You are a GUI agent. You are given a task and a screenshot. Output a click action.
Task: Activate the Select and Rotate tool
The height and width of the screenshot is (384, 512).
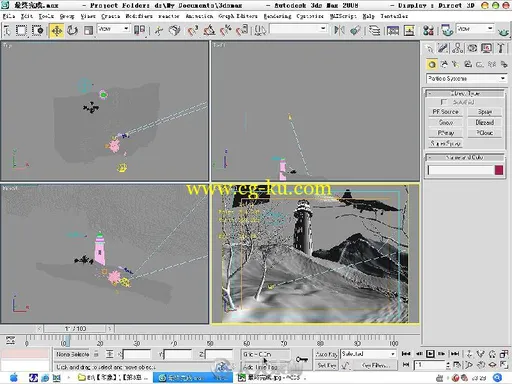pos(72,30)
